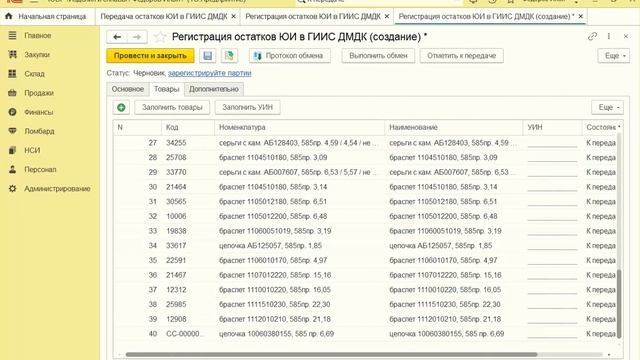Add a new row with the green plus icon
The image size is (640, 360).
click(121, 107)
